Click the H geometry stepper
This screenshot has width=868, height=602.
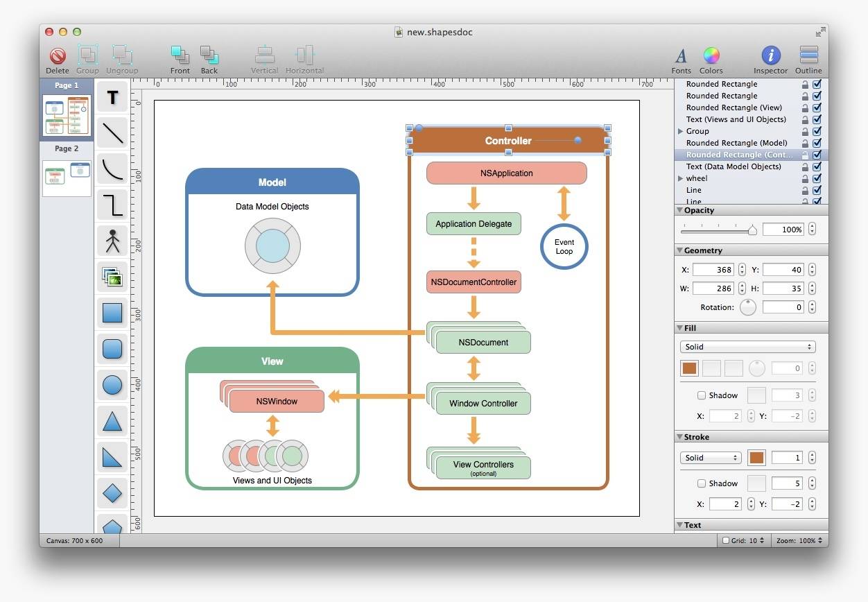[812, 288]
